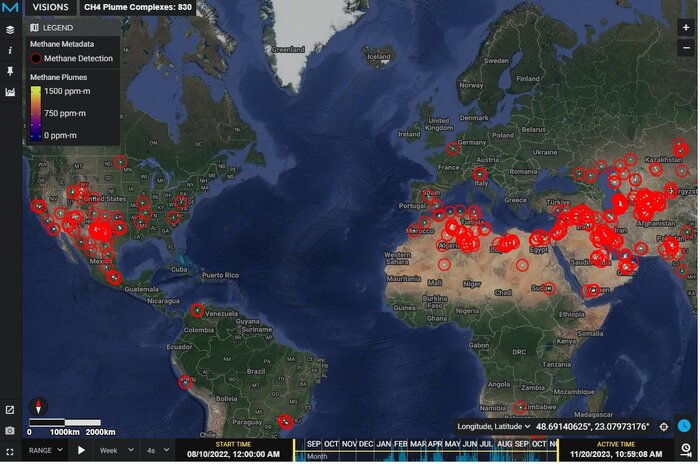Open the layers panel icon
The height and width of the screenshot is (464, 700).
[10, 30]
